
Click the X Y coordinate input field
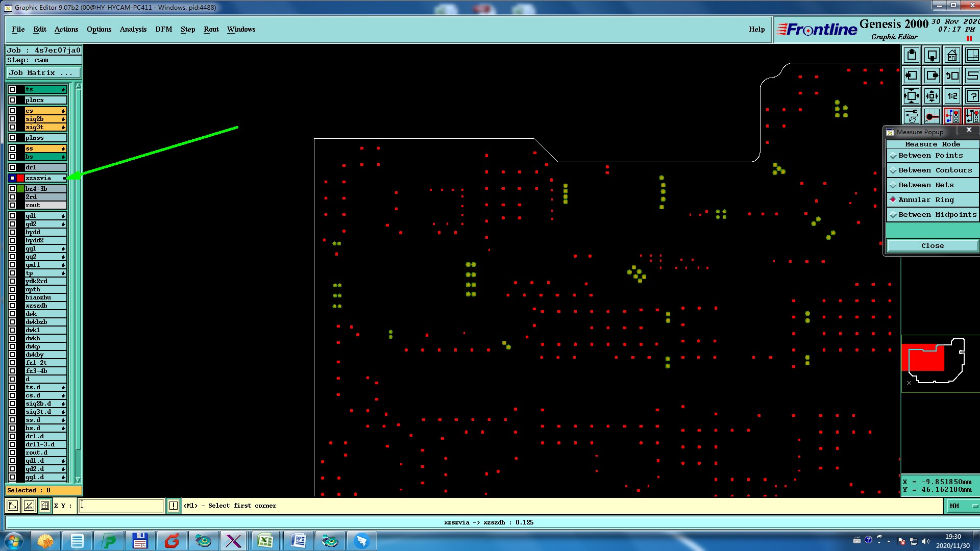121,506
